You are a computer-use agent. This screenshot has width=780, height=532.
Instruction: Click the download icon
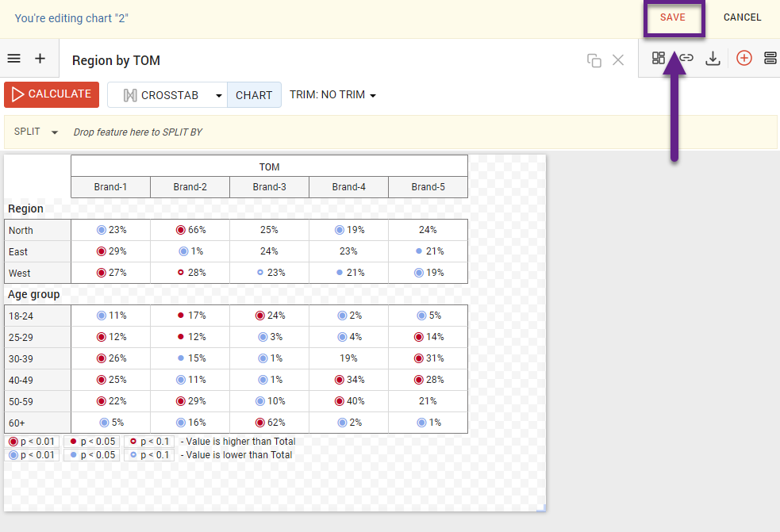click(713, 58)
